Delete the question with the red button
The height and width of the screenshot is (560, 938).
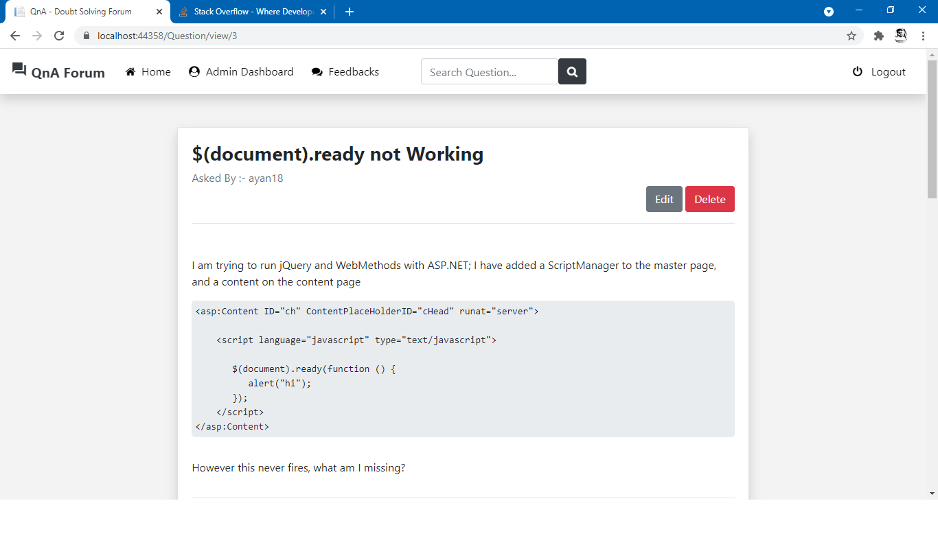(x=710, y=199)
